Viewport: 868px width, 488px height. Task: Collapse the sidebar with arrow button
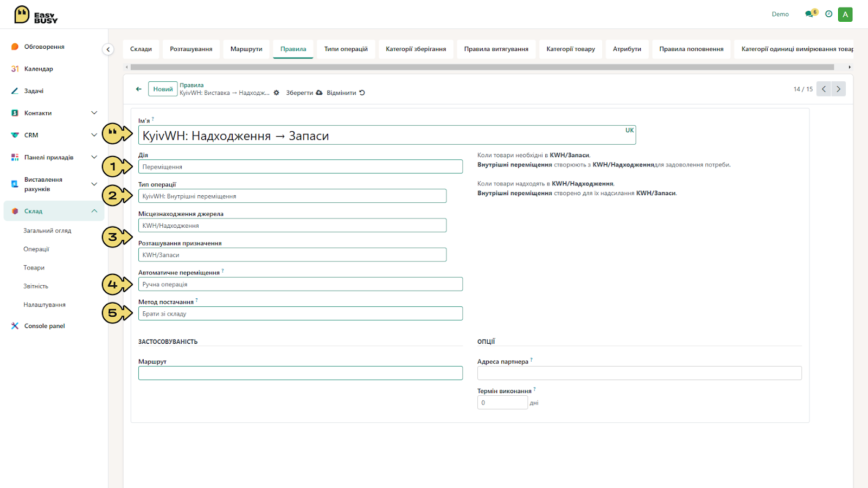pos(108,49)
